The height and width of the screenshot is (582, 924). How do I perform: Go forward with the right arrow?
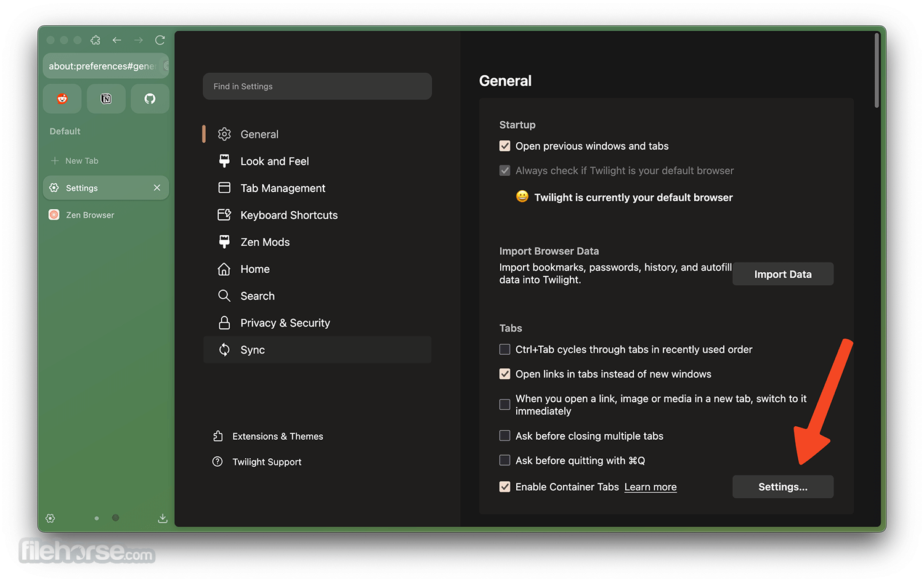(x=139, y=40)
